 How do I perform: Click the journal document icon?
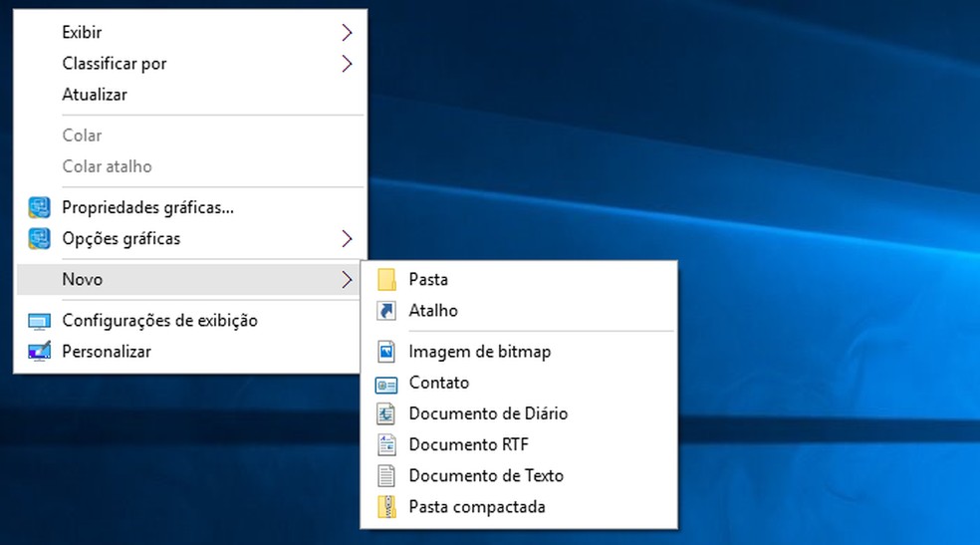(386, 413)
